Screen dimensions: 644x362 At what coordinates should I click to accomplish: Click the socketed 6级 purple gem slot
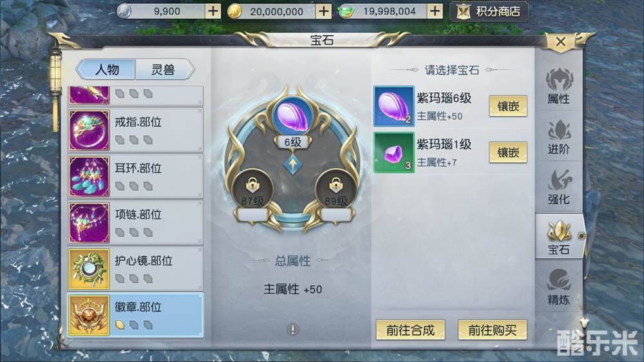(x=292, y=117)
